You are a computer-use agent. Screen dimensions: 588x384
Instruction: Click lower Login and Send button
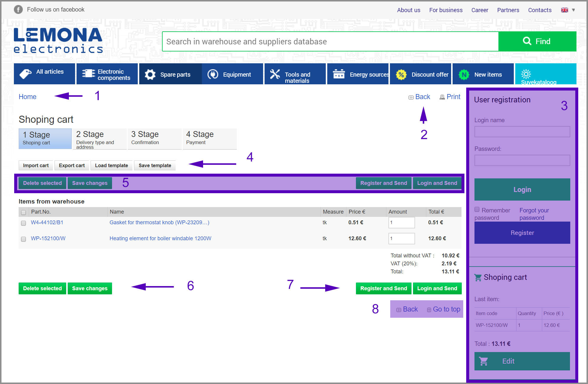[437, 288]
